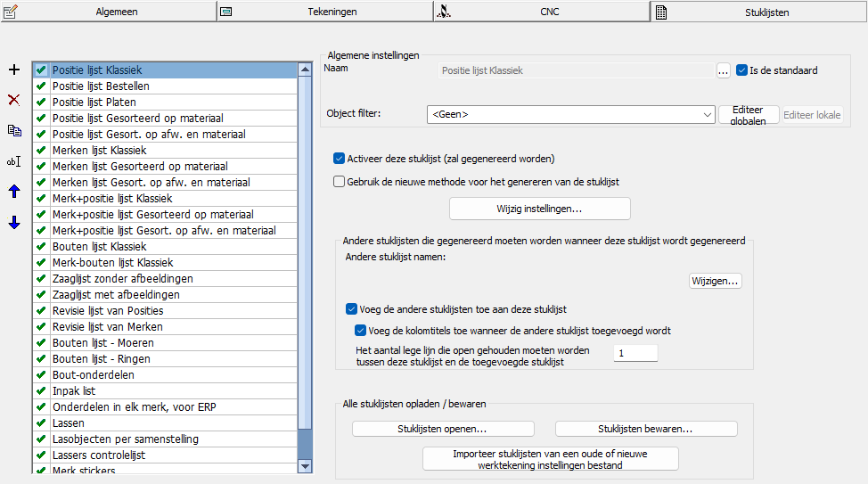Open the Object filter dropdown

(x=708, y=114)
